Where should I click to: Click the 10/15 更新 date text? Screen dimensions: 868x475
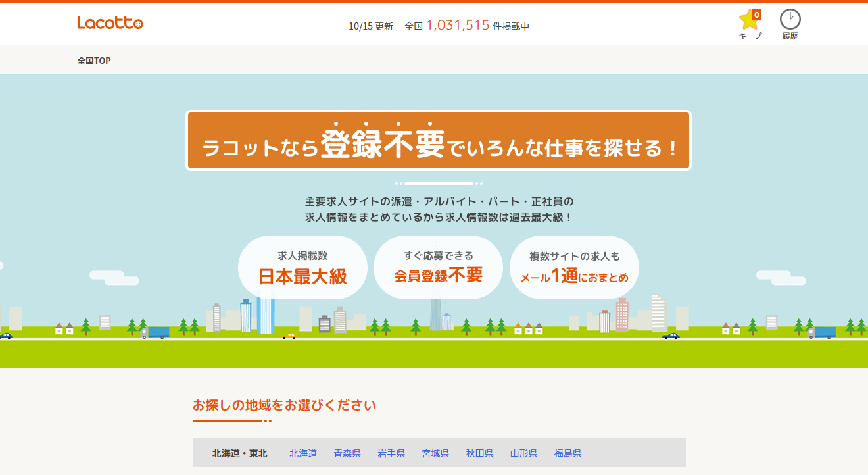[371, 26]
